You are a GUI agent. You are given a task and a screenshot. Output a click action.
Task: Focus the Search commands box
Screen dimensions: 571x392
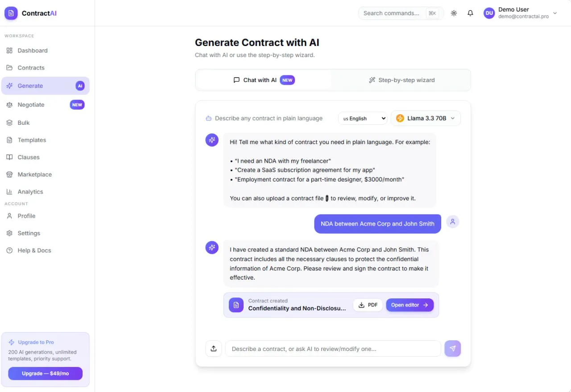coord(401,13)
